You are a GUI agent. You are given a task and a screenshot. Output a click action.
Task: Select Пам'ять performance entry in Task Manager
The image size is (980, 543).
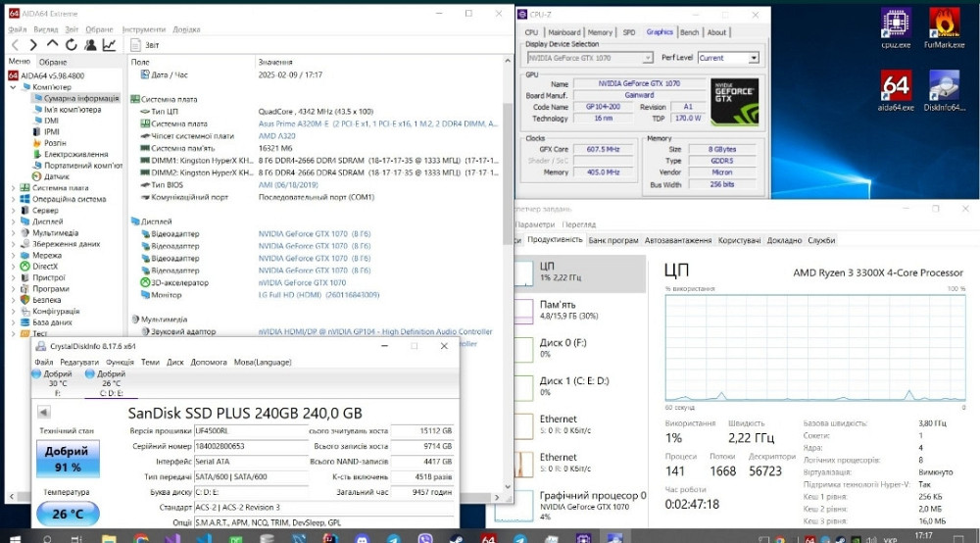point(579,311)
